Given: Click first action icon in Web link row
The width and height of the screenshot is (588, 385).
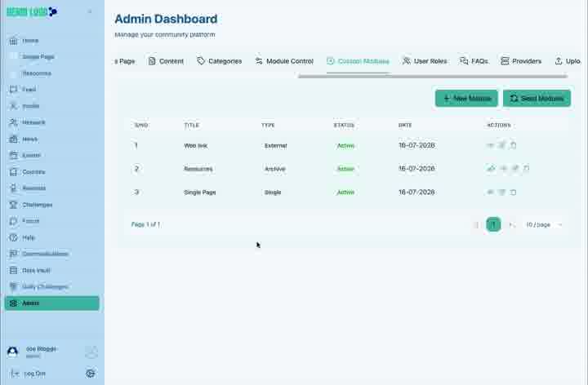Looking at the screenshot, I should (490, 145).
